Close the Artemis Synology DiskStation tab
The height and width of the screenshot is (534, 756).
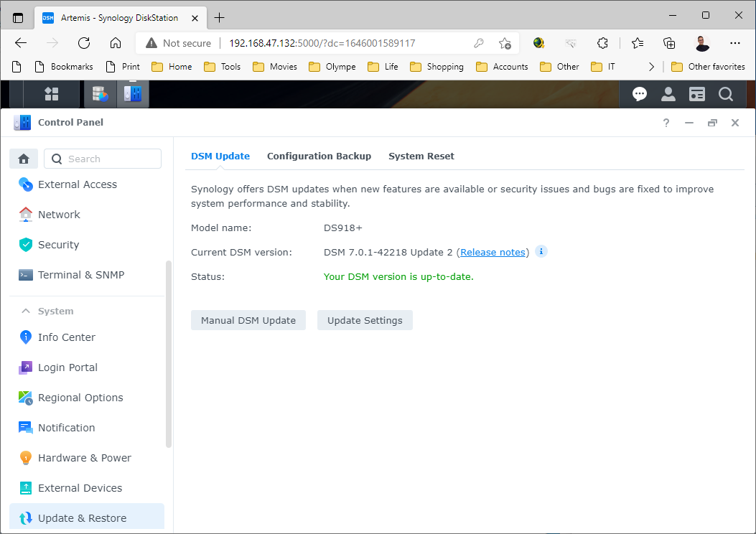click(195, 19)
